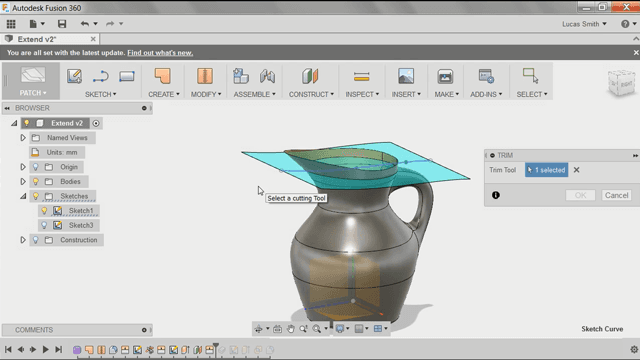Redo the last action
Image resolution: width=640 pixels, height=360 pixels.
110,24
